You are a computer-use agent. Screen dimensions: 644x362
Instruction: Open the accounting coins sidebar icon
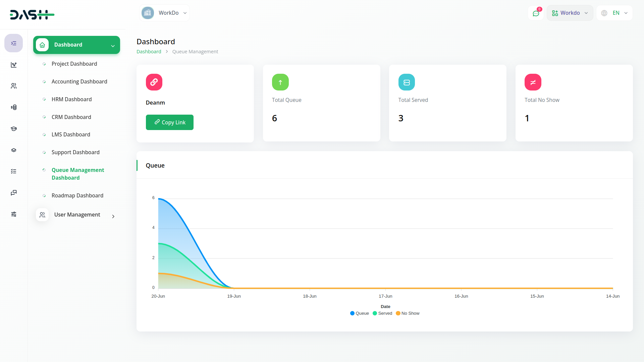click(13, 107)
